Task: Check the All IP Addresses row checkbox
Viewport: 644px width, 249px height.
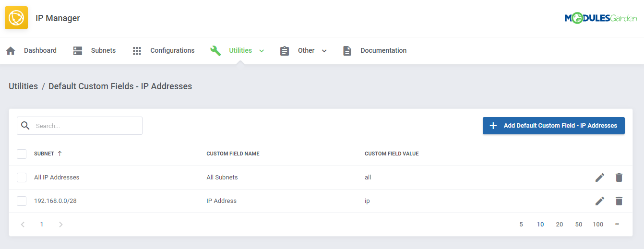Action: tap(22, 178)
